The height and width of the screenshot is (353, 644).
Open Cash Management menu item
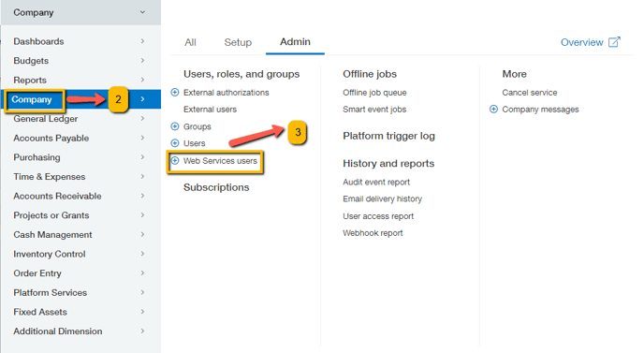click(52, 235)
